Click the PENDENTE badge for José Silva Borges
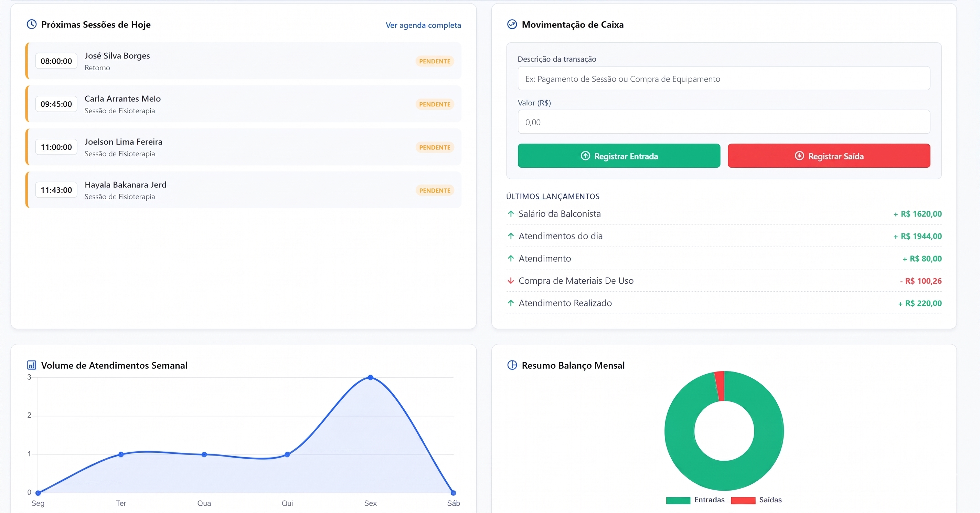Image resolution: width=980 pixels, height=513 pixels. coord(435,61)
